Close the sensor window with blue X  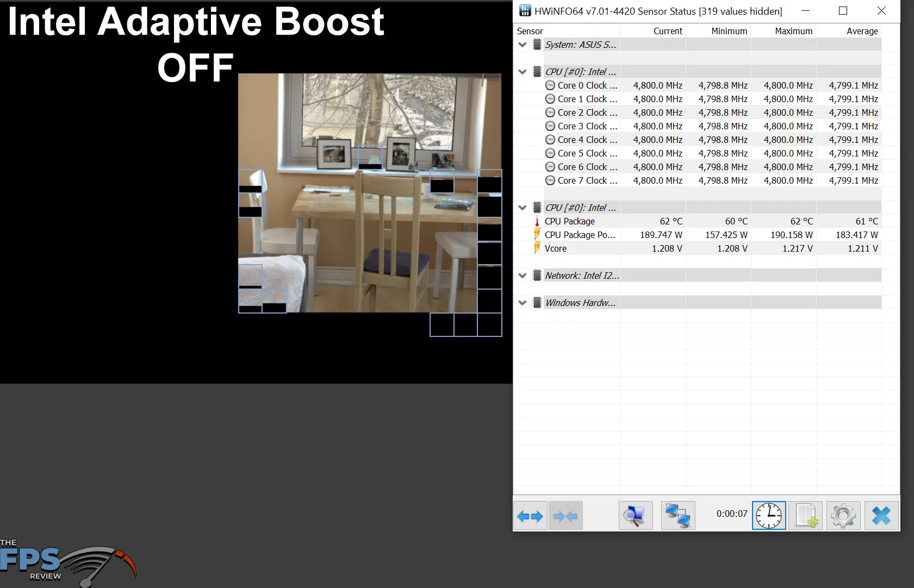point(881,515)
